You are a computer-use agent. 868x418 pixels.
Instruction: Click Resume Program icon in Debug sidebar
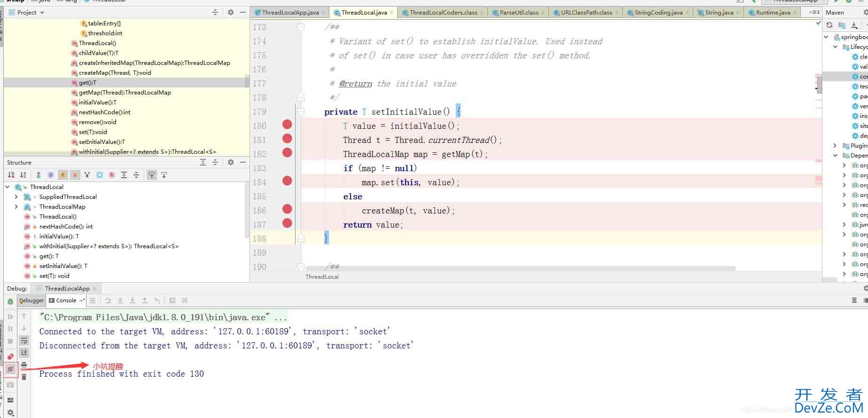[x=10, y=316]
